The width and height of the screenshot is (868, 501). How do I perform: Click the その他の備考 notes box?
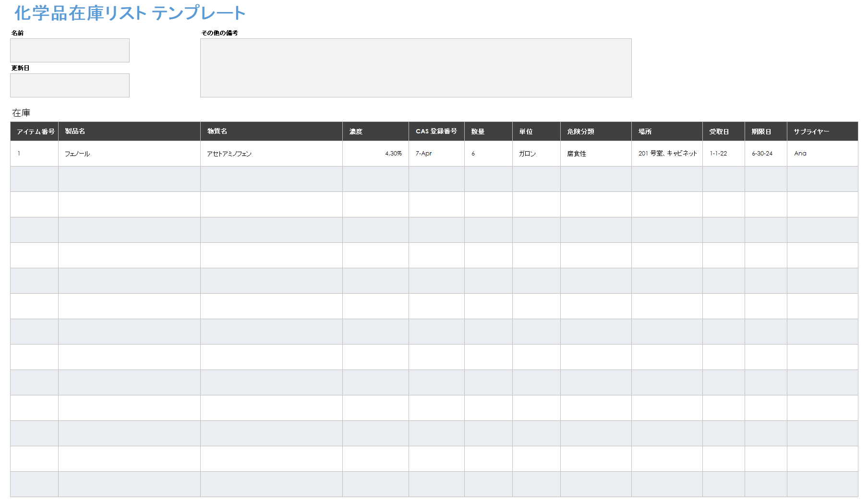coord(416,68)
